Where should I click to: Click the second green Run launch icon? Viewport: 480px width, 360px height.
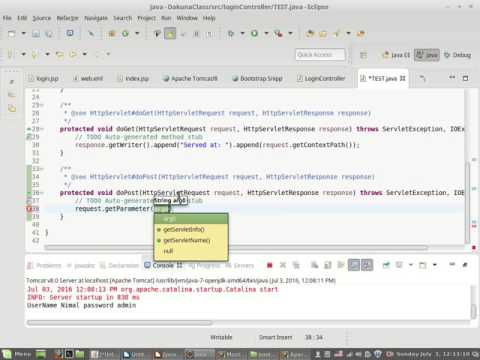pyautogui.click(x=254, y=34)
